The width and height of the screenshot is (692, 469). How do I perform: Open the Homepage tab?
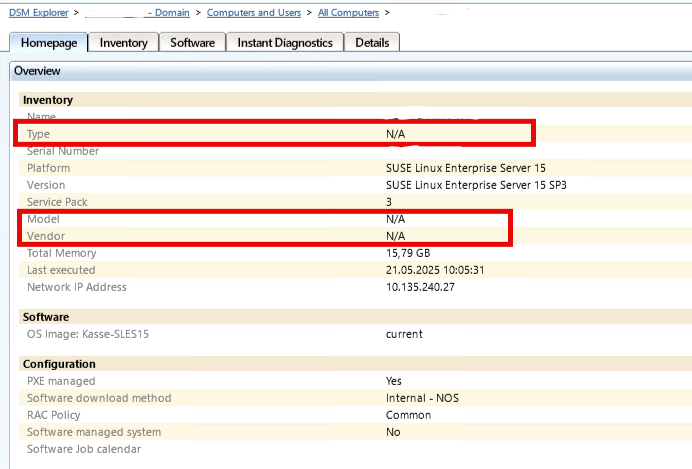[48, 43]
